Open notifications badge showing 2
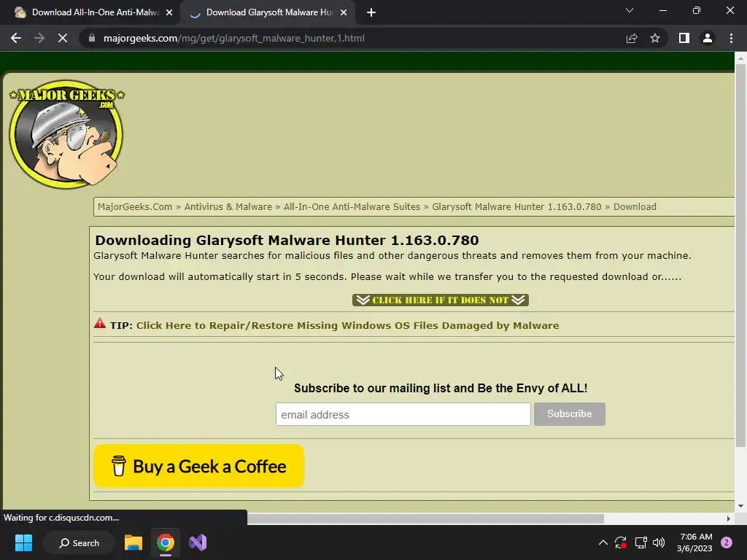The image size is (747, 560). pos(727,542)
